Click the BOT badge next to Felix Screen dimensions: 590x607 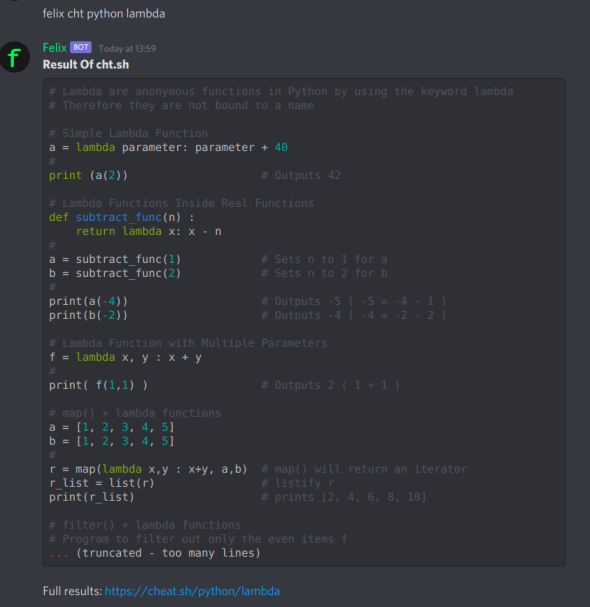81,47
